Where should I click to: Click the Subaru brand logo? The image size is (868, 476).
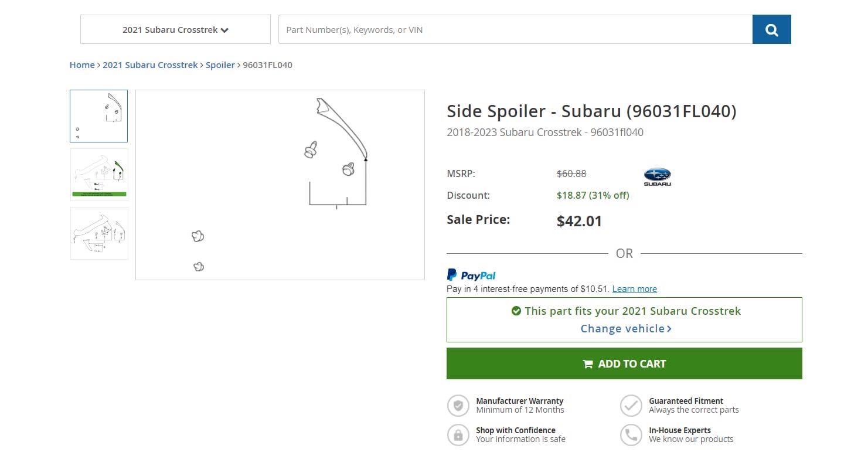[x=658, y=176]
